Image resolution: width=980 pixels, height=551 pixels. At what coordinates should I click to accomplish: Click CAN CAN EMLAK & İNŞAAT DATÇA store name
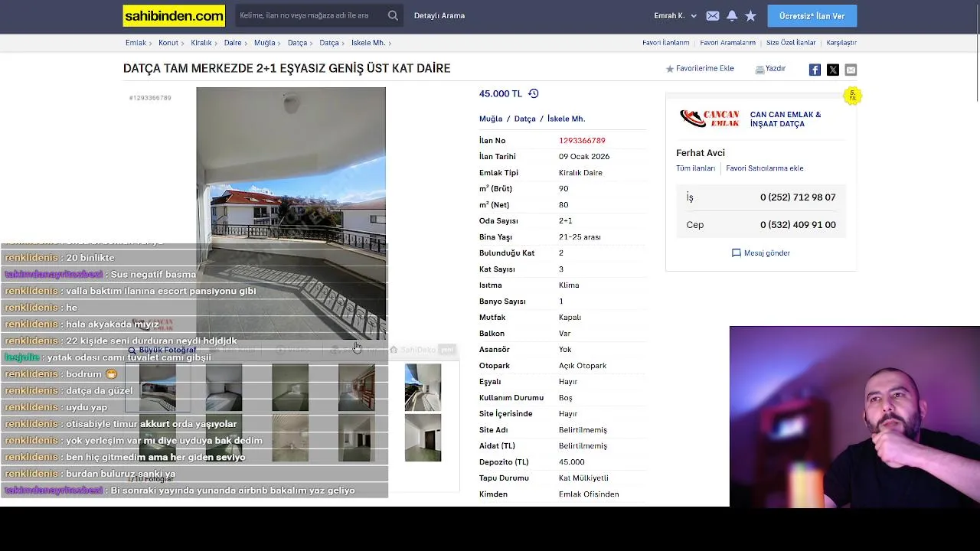point(786,119)
